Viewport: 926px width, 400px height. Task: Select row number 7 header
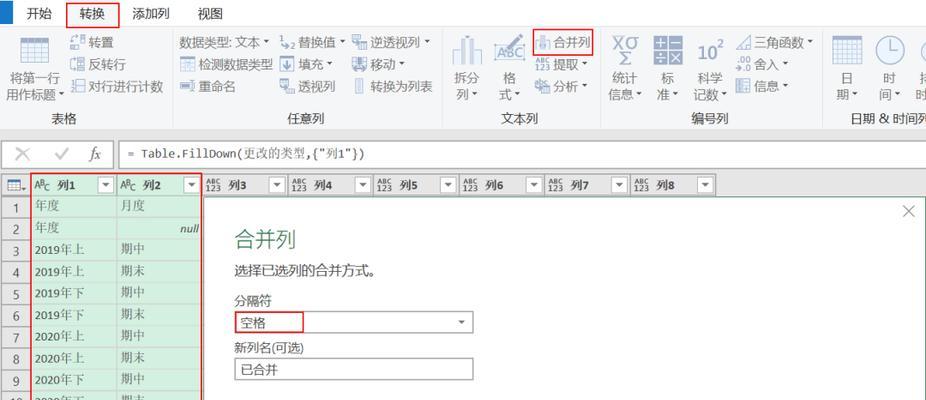[16, 337]
